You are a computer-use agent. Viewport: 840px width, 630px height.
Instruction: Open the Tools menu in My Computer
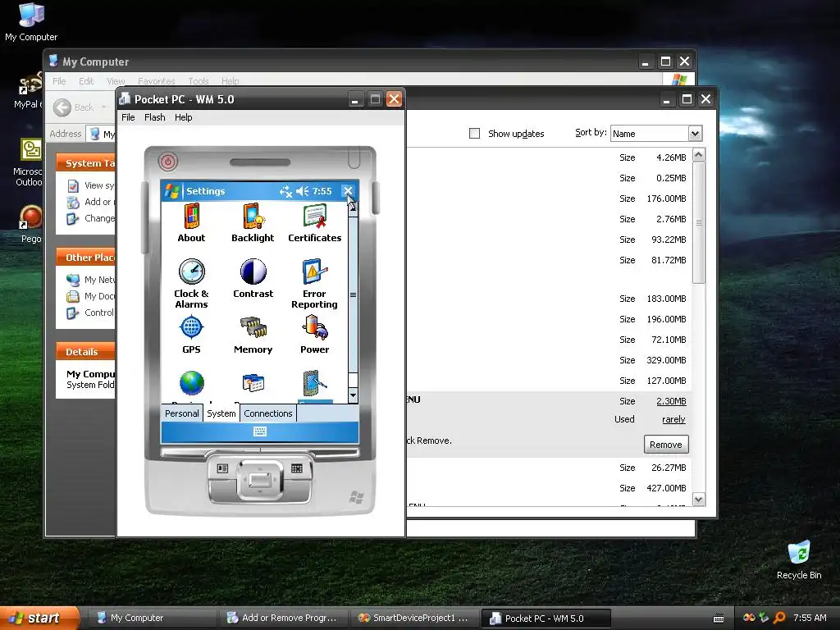[199, 81]
